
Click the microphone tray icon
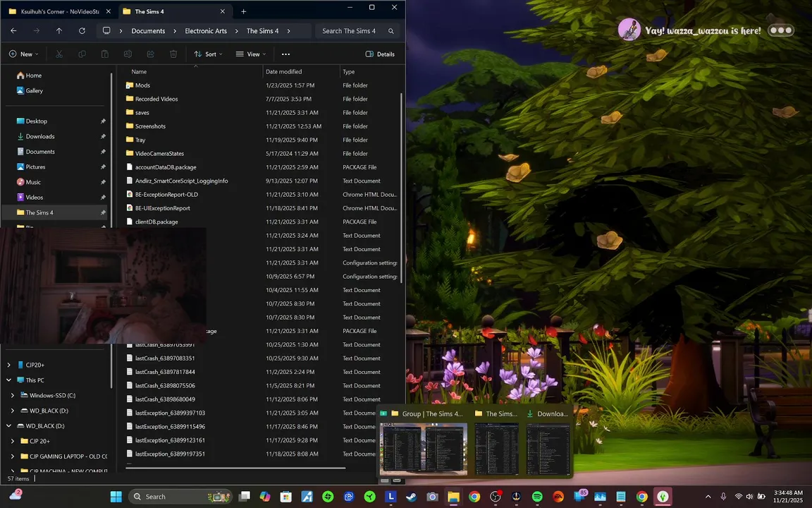click(723, 497)
